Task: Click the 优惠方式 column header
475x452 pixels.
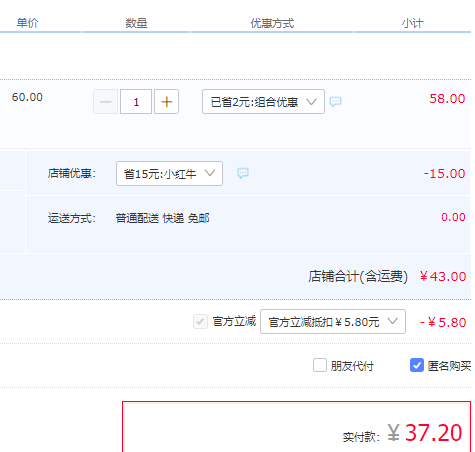Action: [x=272, y=23]
